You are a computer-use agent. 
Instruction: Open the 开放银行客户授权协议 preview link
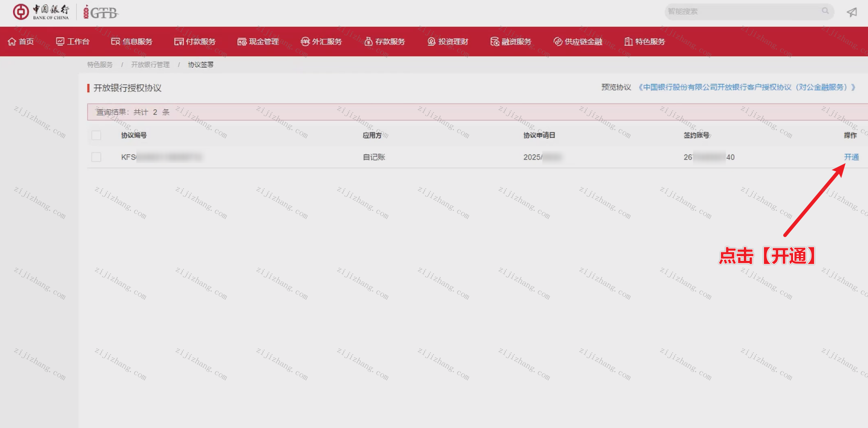point(746,87)
